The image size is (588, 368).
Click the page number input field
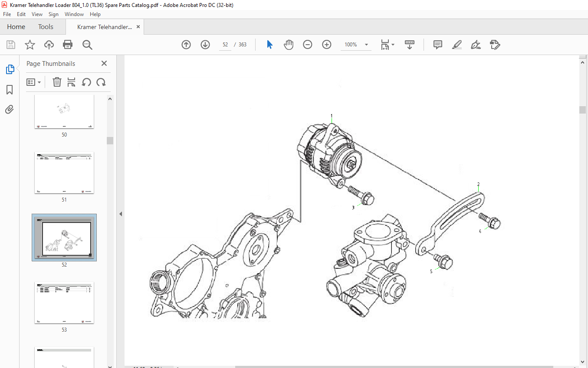[x=225, y=45]
